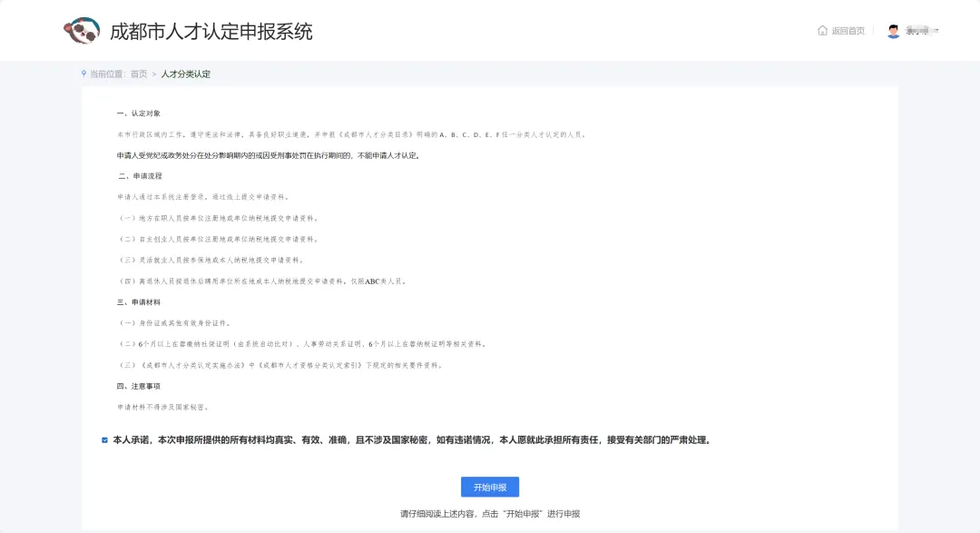
Task: Start the application with 开始申报 button
Action: pos(490,487)
